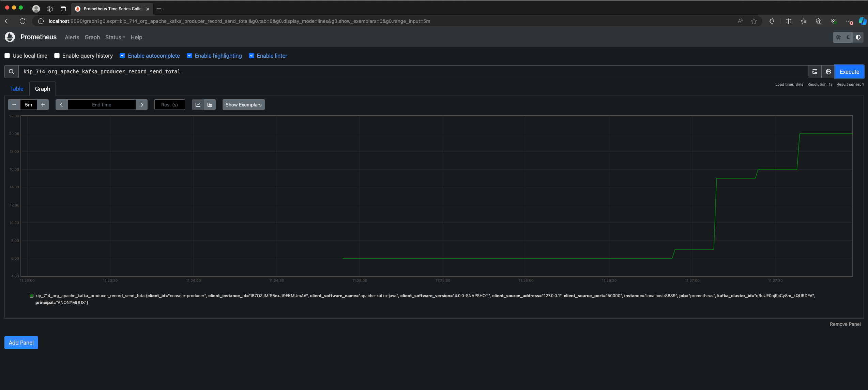This screenshot has width=868, height=390.
Task: Toggle the Enable query history checkbox
Action: pyautogui.click(x=57, y=56)
